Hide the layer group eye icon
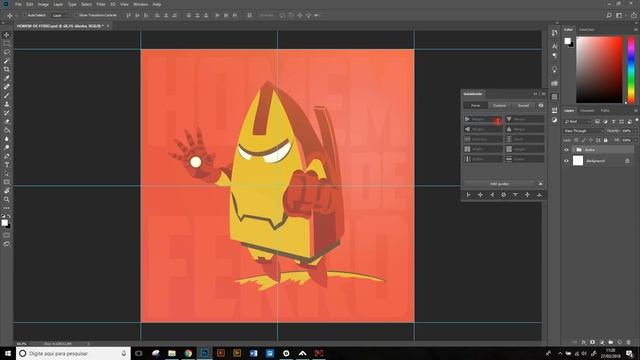640x360 pixels. pos(567,150)
